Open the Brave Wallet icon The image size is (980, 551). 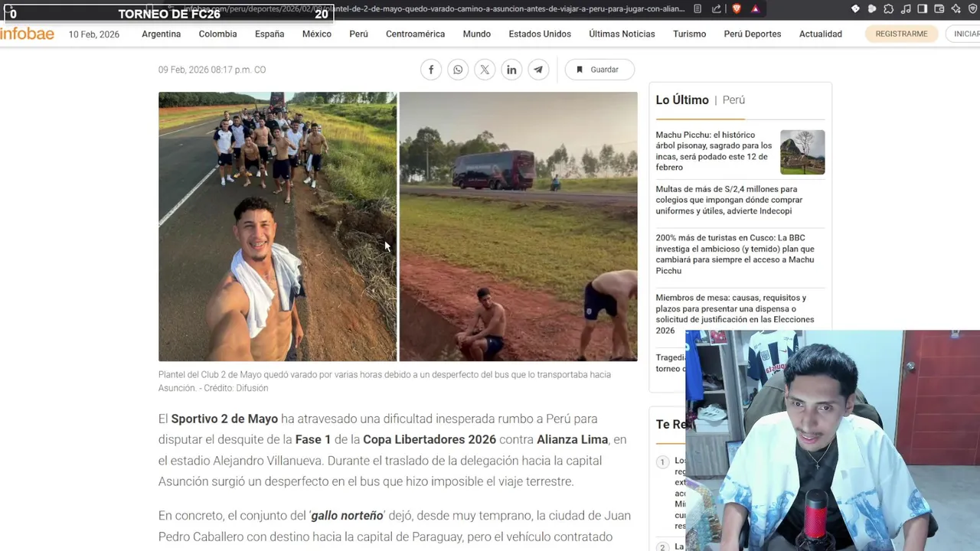939,9
